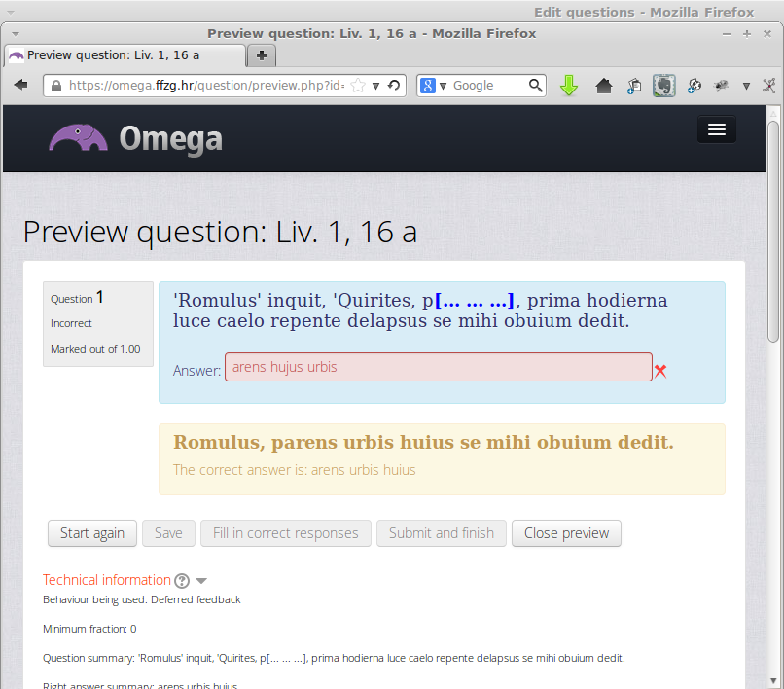Image resolution: width=784 pixels, height=689 pixels.
Task: Open the toolbar overflow dropdown arrow
Action: [746, 86]
